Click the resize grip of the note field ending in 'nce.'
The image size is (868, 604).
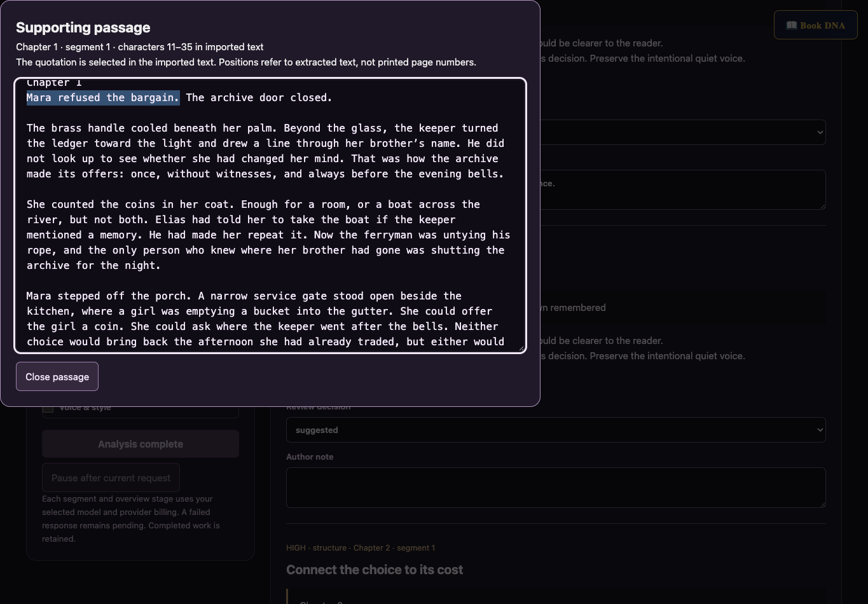[822, 205]
